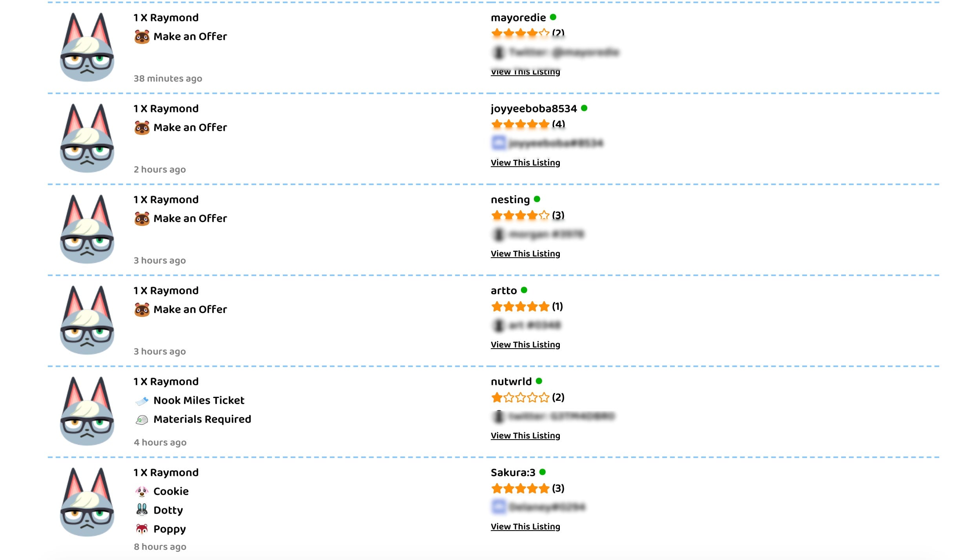Click Raymond thumbnail in the 4 hours ago listing
The height and width of the screenshot is (560, 980).
(x=87, y=411)
